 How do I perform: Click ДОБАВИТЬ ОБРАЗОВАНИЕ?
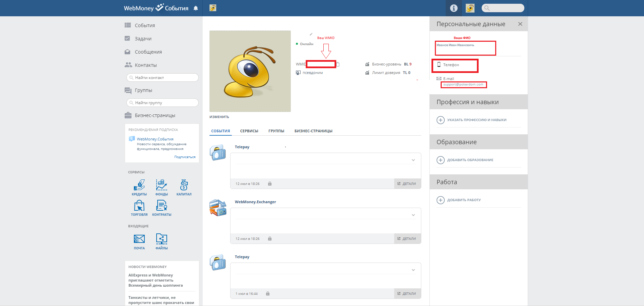point(465,160)
